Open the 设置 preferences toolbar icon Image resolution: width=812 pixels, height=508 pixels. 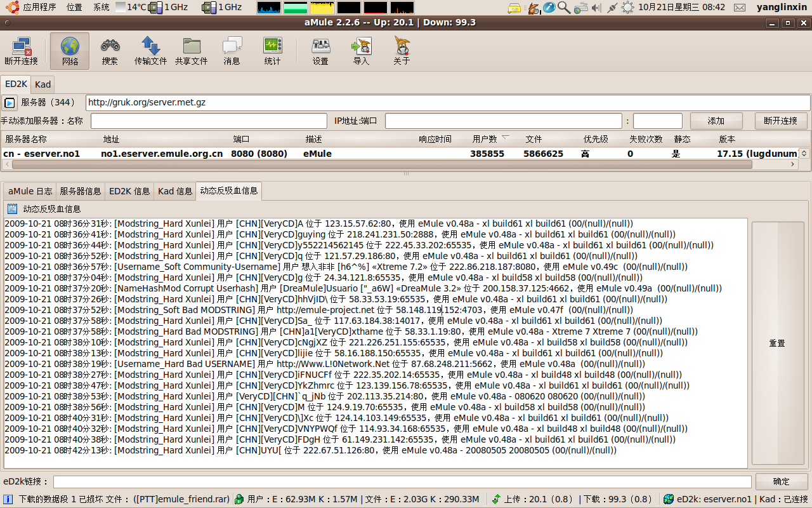320,51
